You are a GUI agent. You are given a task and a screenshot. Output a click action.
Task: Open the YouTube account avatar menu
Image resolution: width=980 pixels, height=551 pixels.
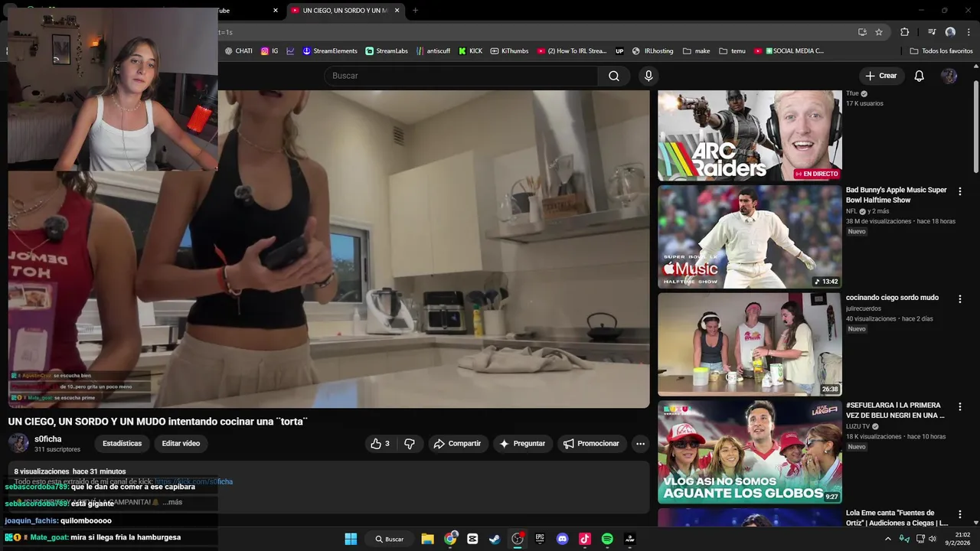(x=949, y=76)
